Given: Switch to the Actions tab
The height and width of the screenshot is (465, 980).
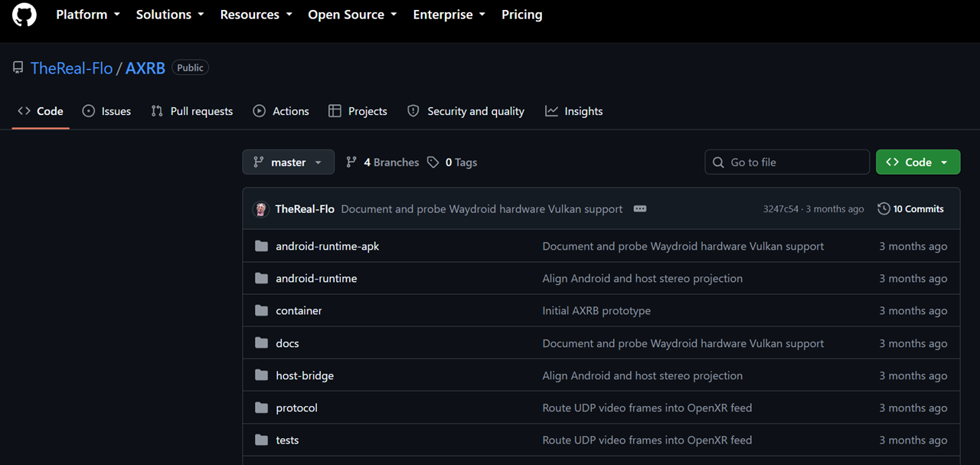Looking at the screenshot, I should 281,111.
